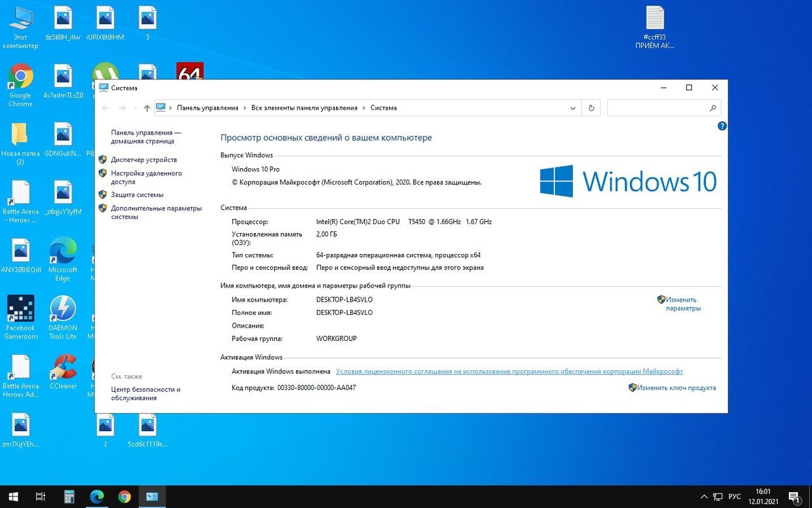Click the search magnifier icon

713,108
